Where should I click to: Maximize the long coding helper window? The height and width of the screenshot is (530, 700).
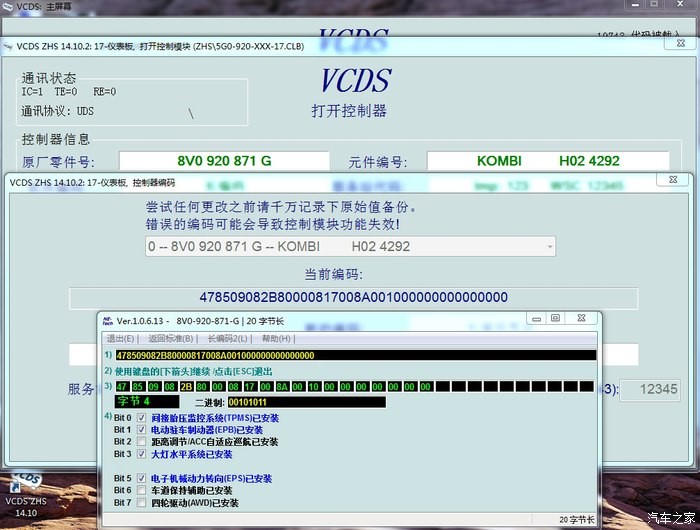555,319
